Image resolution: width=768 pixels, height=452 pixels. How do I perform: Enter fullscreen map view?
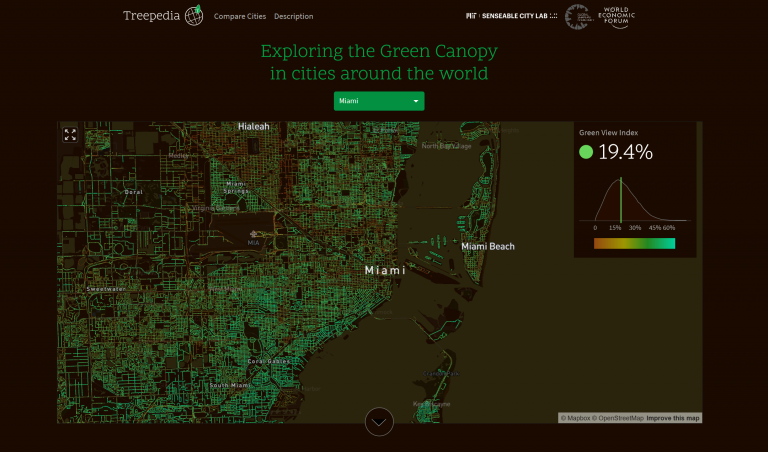pyautogui.click(x=70, y=135)
